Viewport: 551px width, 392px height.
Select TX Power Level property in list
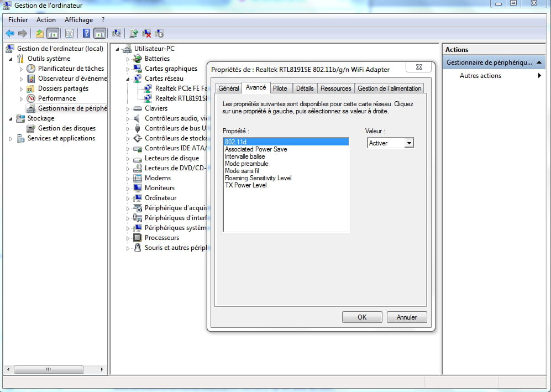[x=245, y=185]
